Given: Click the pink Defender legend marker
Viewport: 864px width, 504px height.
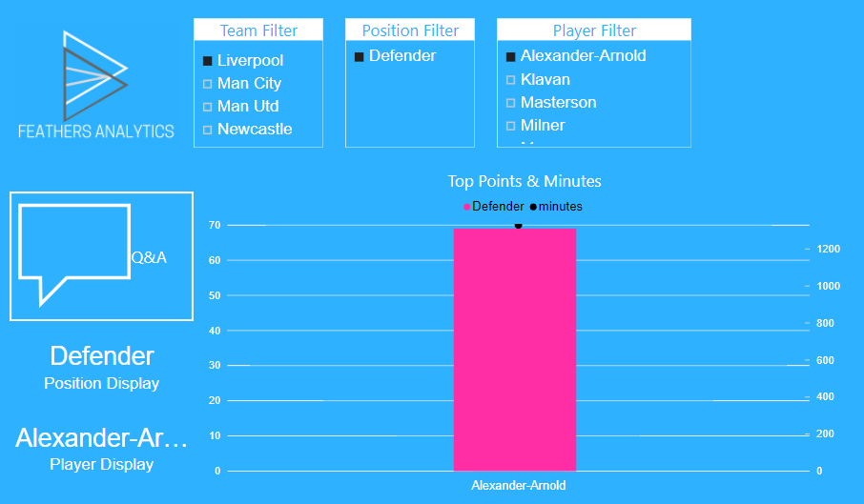Looking at the screenshot, I should [x=466, y=207].
